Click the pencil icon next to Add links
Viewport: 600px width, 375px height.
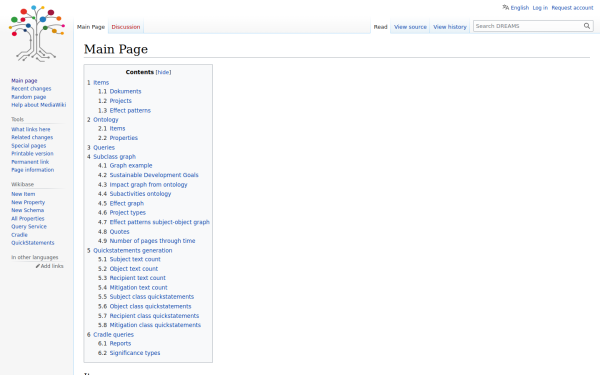(38, 266)
